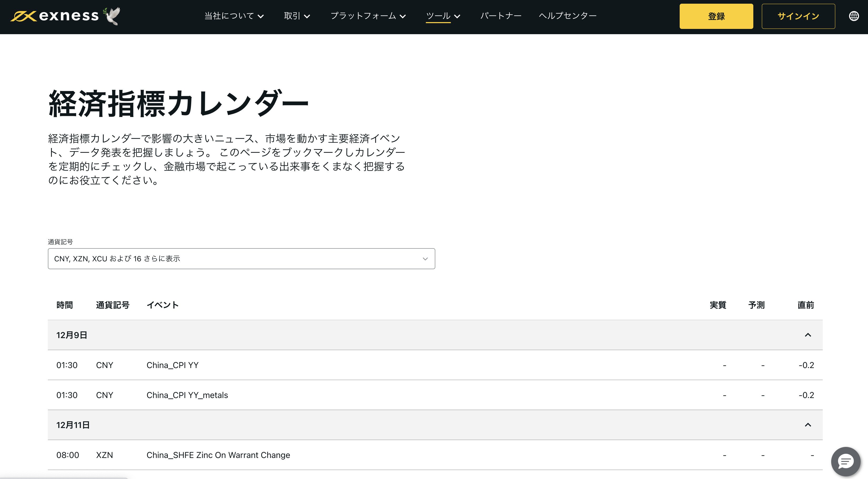Open the language globe icon

click(854, 16)
